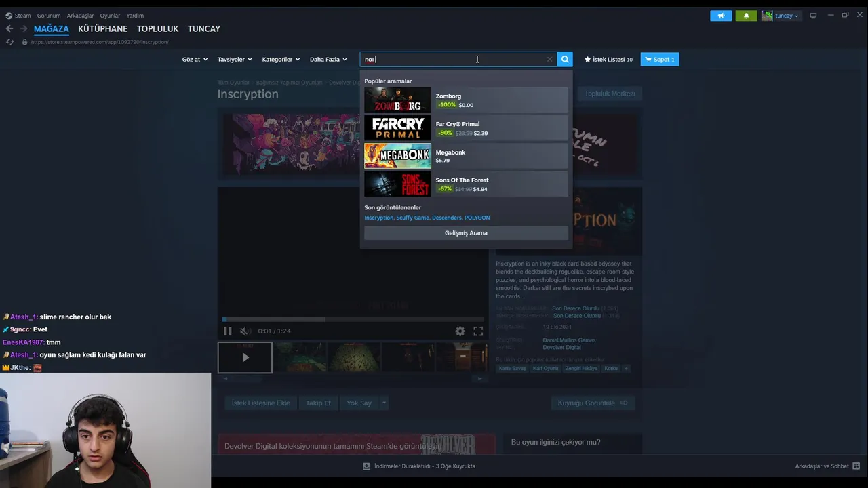This screenshot has width=868, height=488.
Task: Open Daniel Mullins Games developer link
Action: point(569,340)
